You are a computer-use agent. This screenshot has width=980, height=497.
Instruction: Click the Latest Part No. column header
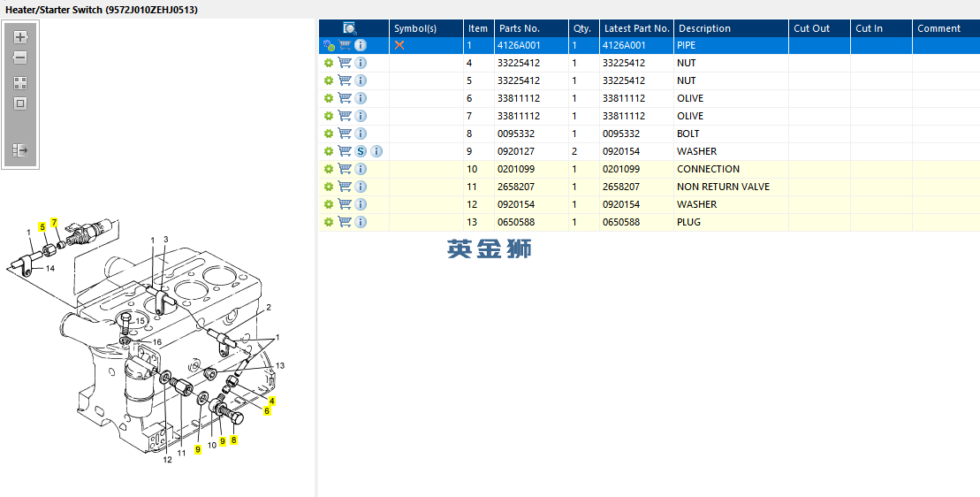coord(636,28)
